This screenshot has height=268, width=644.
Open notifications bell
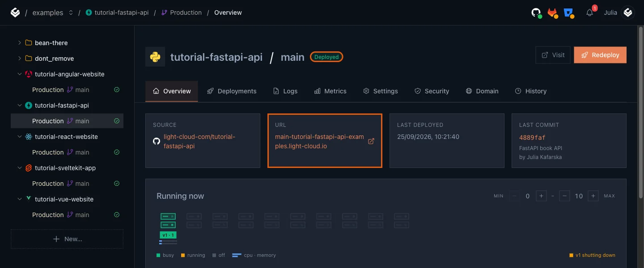(x=590, y=13)
